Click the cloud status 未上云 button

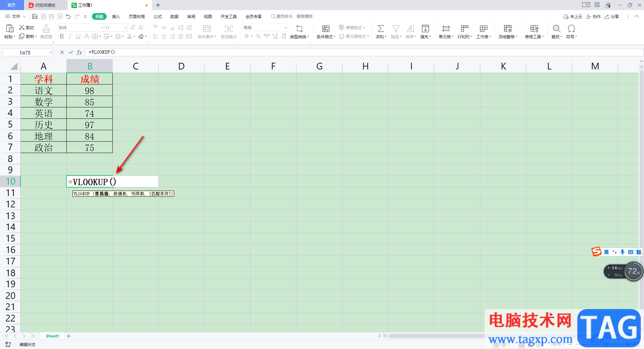(573, 16)
